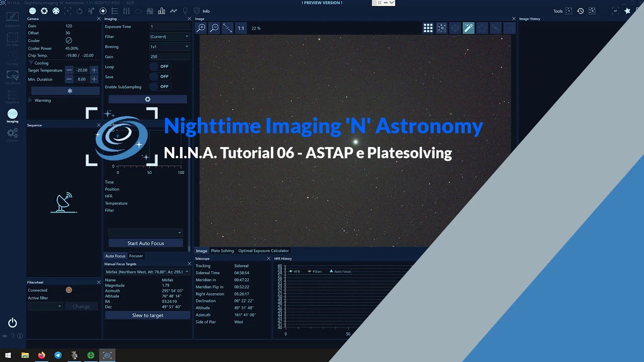Open the Binning 1x1 dropdown
This screenshot has height=362, width=644.
169,47
